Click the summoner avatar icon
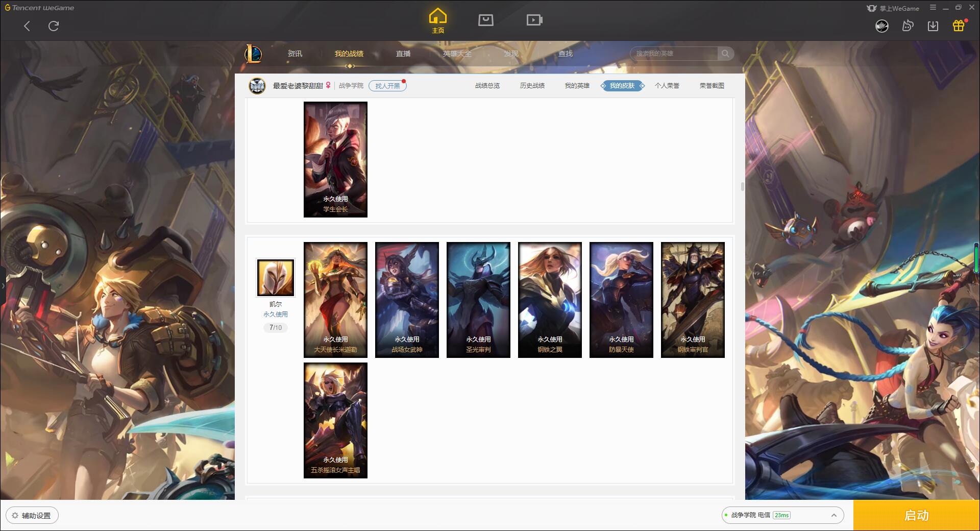Viewport: 980px width, 531px height. [x=257, y=86]
